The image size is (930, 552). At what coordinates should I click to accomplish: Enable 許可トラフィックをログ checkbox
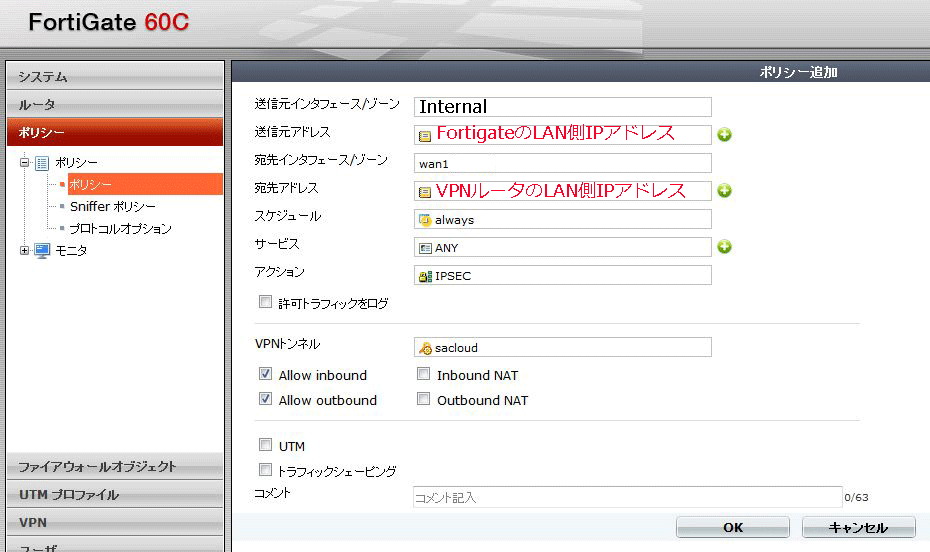click(x=265, y=302)
